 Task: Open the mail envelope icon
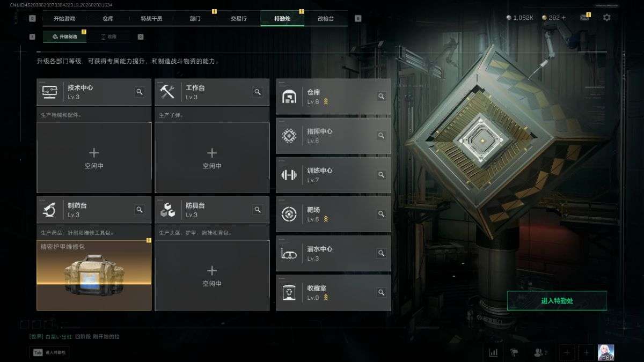click(584, 18)
